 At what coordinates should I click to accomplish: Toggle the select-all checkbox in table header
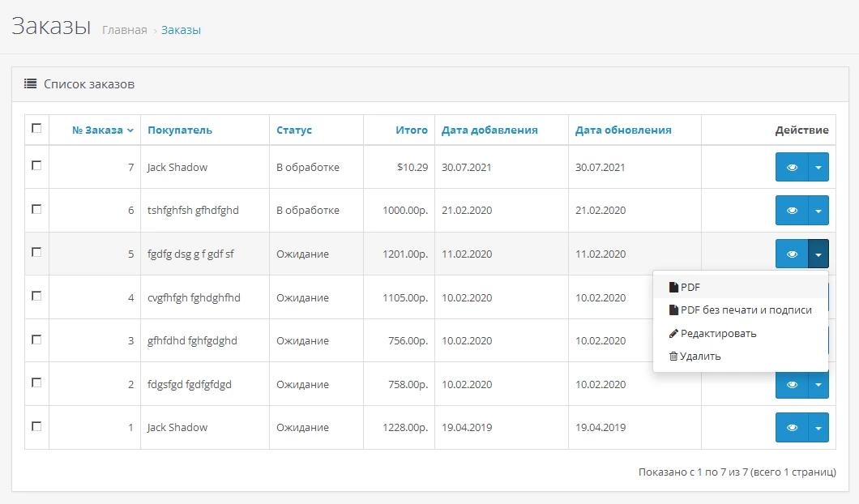pyautogui.click(x=36, y=128)
